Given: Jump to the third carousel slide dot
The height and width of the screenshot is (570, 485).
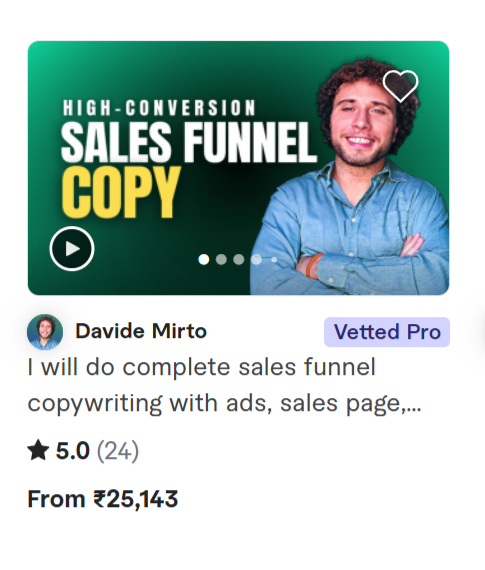Looking at the screenshot, I should pyautogui.click(x=239, y=260).
